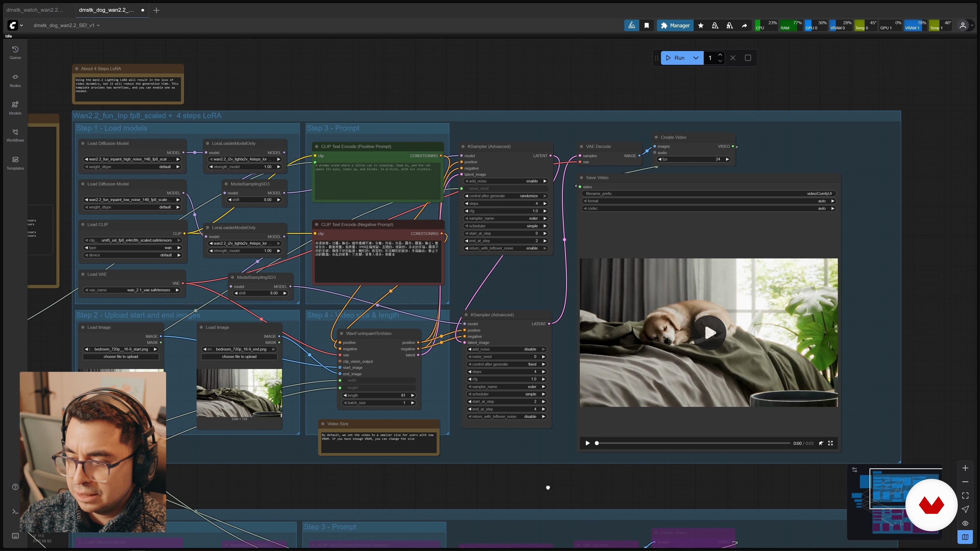Screen dimensions: 980x551
Task: Click the Run button
Action: coord(675,58)
